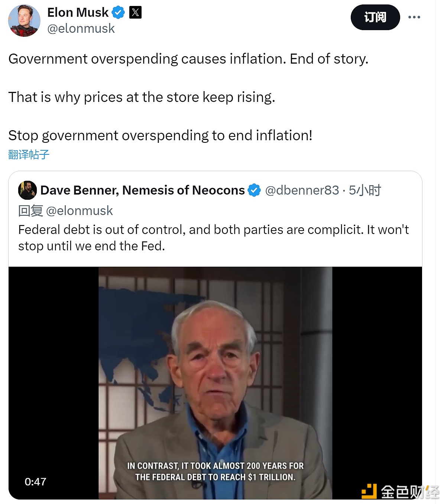Open the Elon Musk display name link
The width and height of the screenshot is (444, 504).
(78, 13)
